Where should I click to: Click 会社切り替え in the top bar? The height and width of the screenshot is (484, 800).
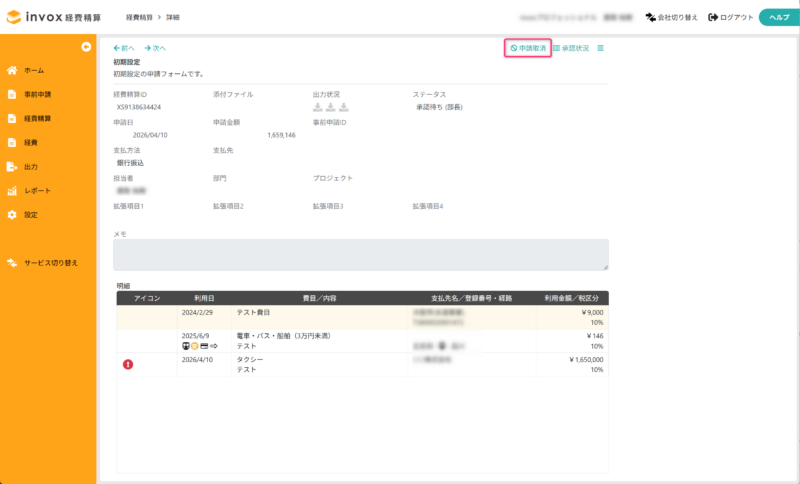(671, 17)
